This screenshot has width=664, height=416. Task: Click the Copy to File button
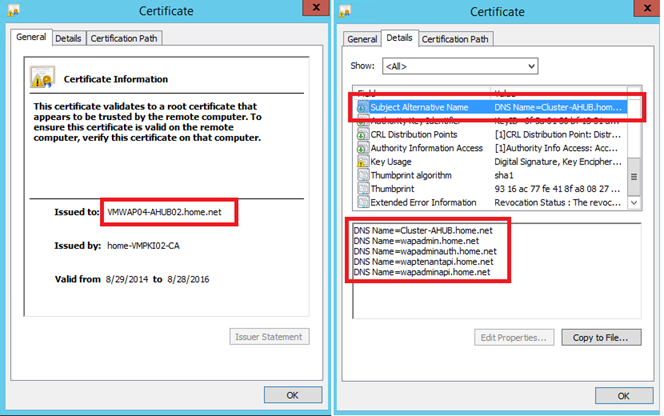(601, 338)
